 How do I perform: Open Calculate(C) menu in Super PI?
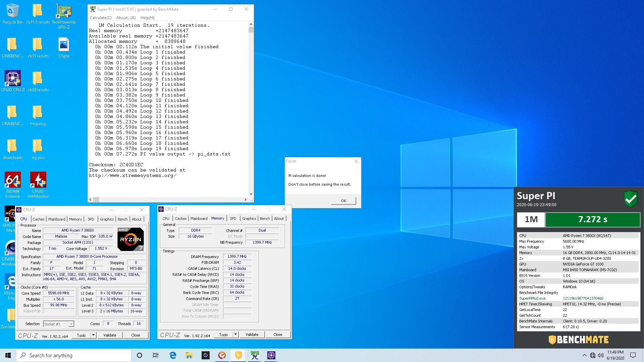click(x=101, y=18)
